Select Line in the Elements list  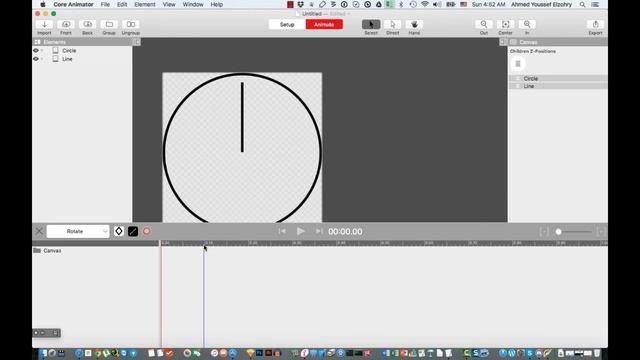(x=67, y=59)
